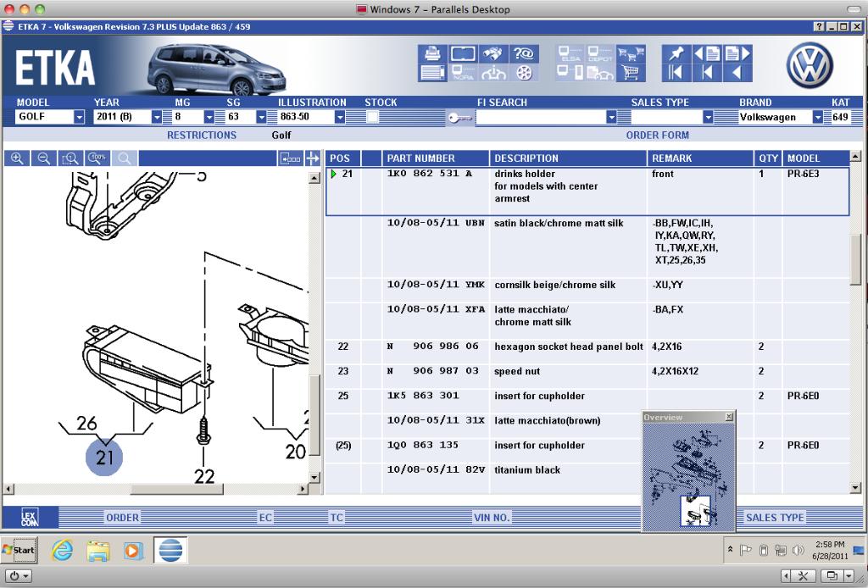This screenshot has width=868, height=588.
Task: Click the vehicle info icon with car silhouette
Action: 492,73
